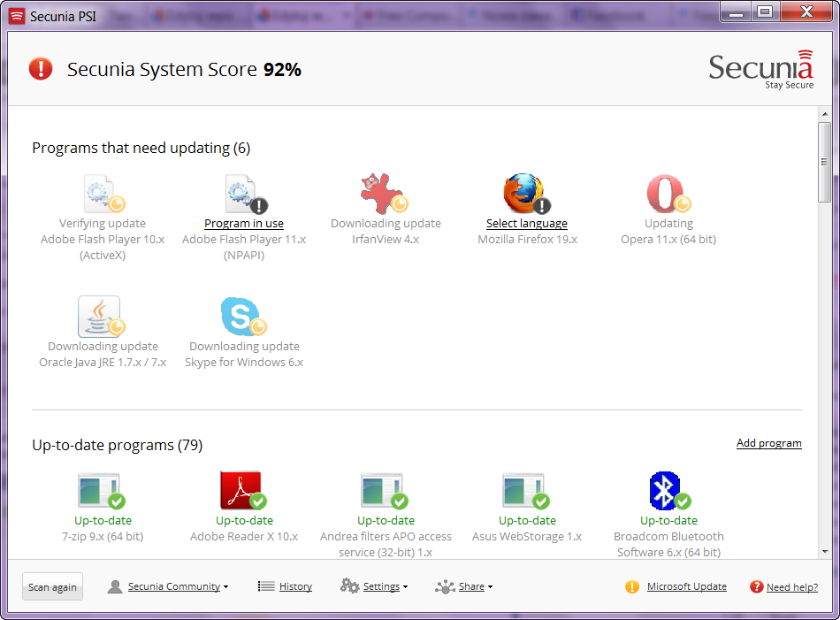
Task: Minimize the Secunia PSI window
Action: (737, 11)
